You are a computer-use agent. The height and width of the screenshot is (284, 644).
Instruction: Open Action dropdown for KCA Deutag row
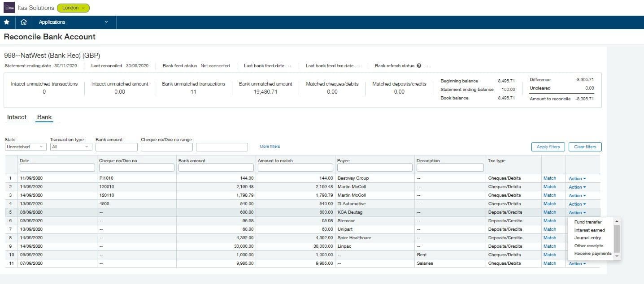[x=577, y=212]
